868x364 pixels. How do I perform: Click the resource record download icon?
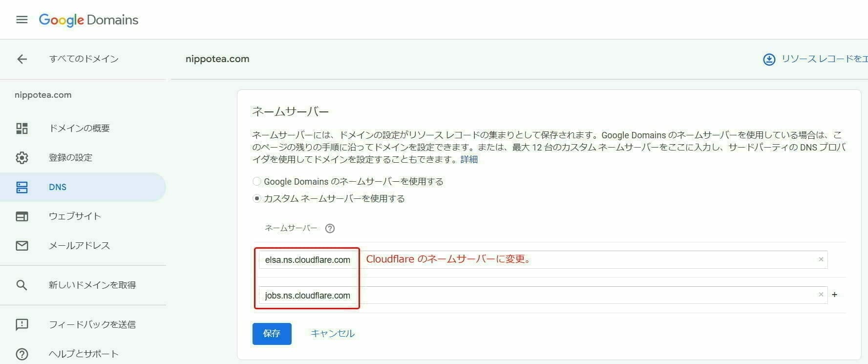pyautogui.click(x=769, y=60)
